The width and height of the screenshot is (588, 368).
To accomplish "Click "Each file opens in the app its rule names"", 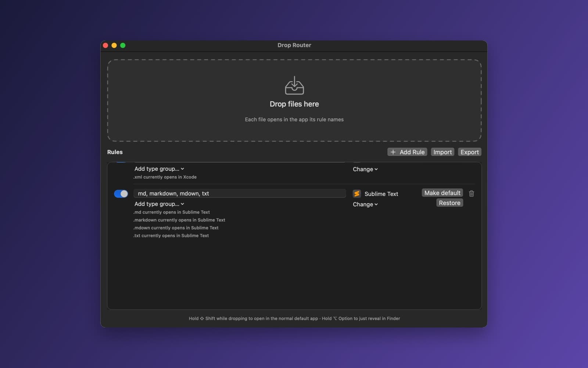I will coord(294,120).
